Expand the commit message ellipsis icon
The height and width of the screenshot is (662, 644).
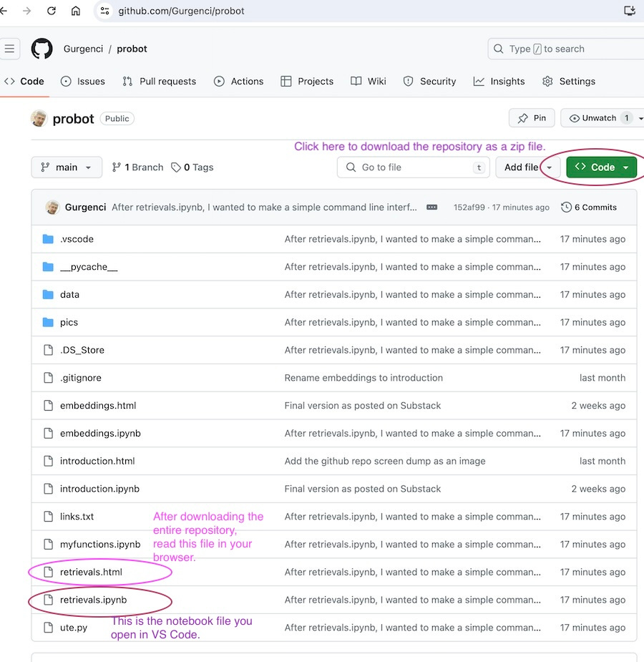[431, 208]
